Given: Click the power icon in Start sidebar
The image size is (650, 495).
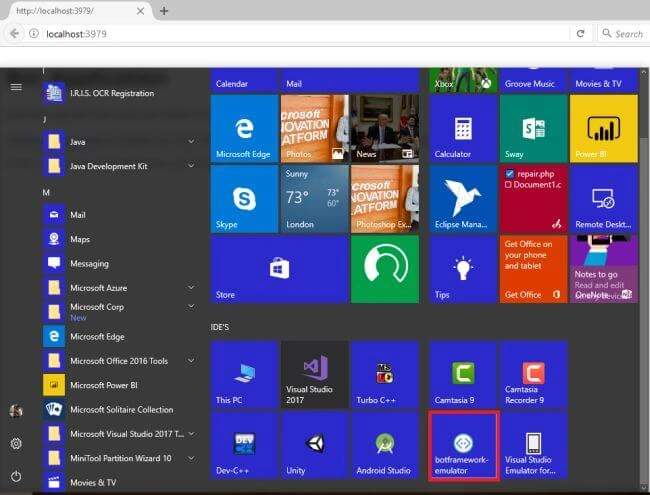Looking at the screenshot, I should pos(16,476).
